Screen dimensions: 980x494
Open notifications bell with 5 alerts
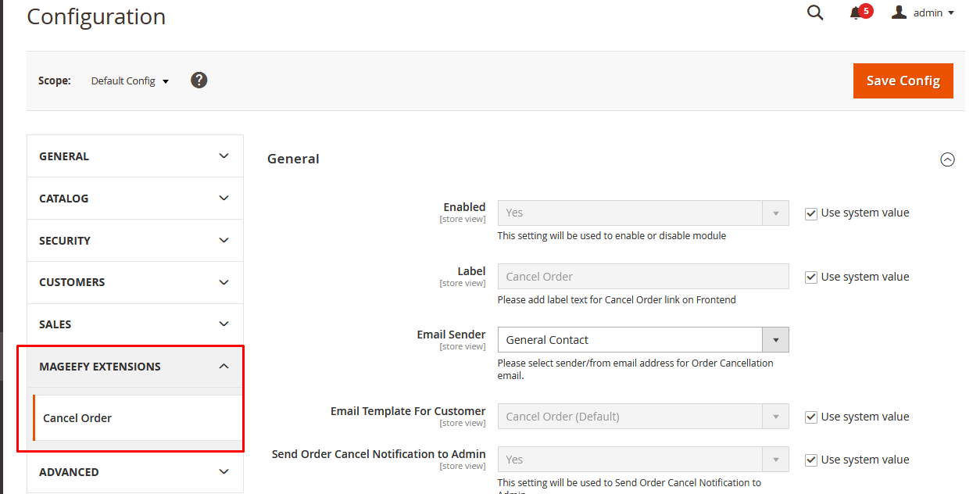tap(857, 13)
